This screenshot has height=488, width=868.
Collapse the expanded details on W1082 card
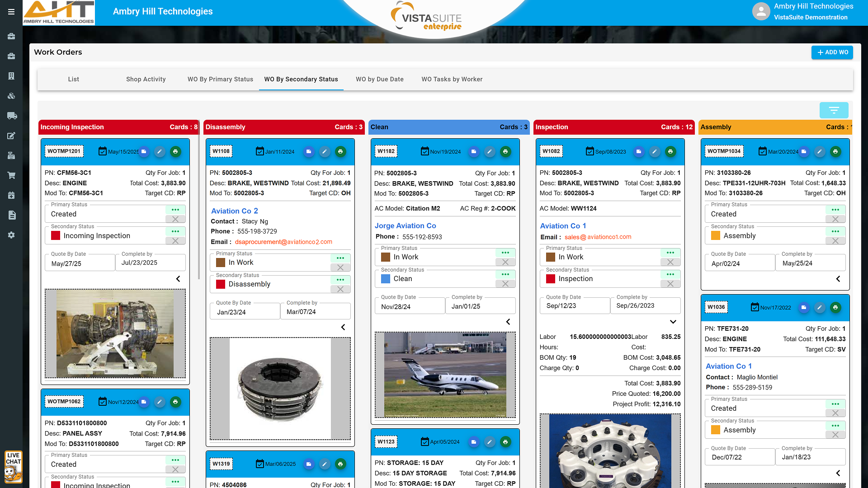coord(673,322)
